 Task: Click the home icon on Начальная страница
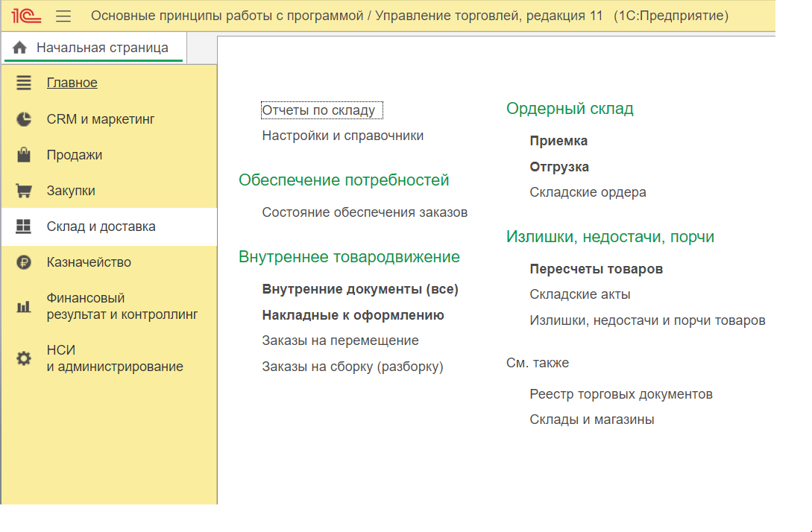coord(20,48)
